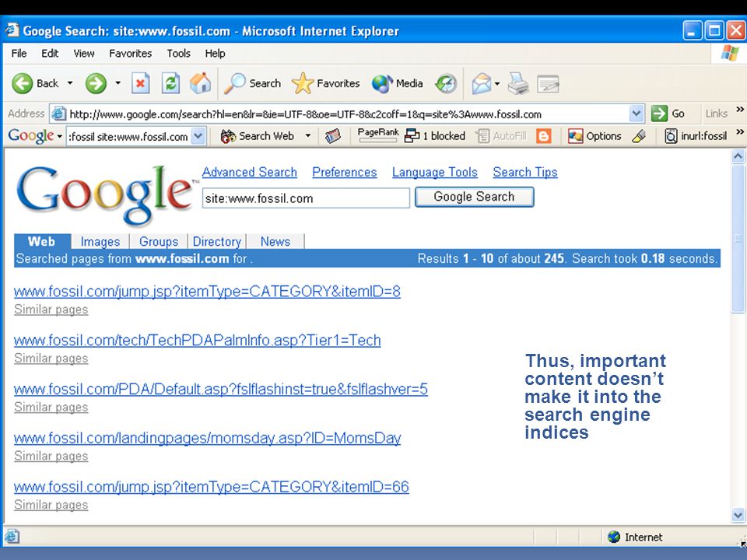Click the AutoFill toolbar button
Viewport: 747px width, 560px height.
(502, 136)
